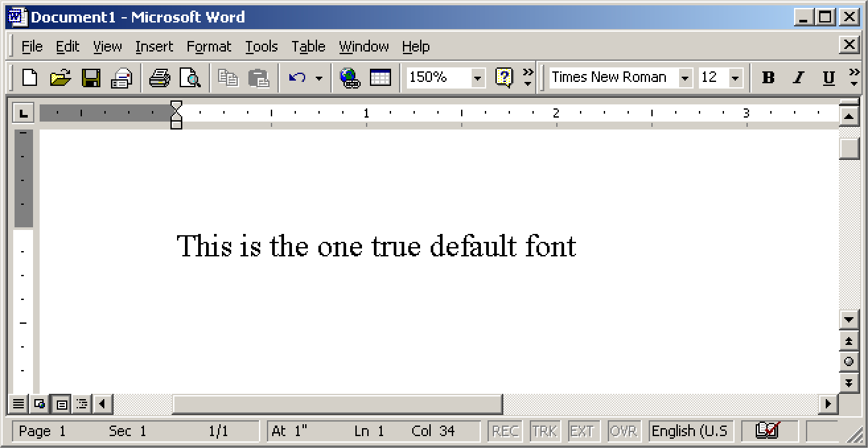Expand Standard toolbar more buttons chevron
Viewport: 868px width, 448px height.
528,77
